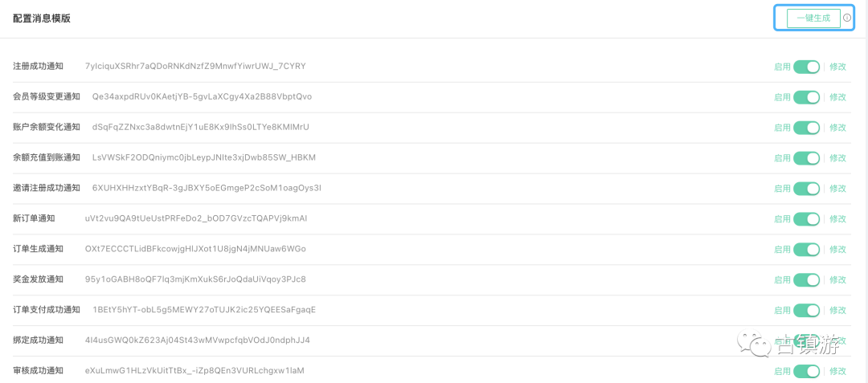Click the 一键生成 button
The height and width of the screenshot is (383, 868).
pyautogui.click(x=813, y=18)
